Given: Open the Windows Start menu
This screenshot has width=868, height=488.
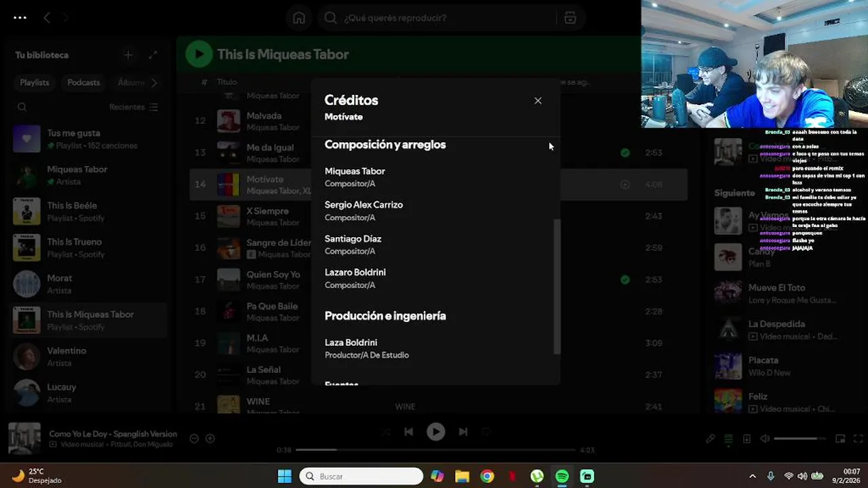Looking at the screenshot, I should [285, 476].
